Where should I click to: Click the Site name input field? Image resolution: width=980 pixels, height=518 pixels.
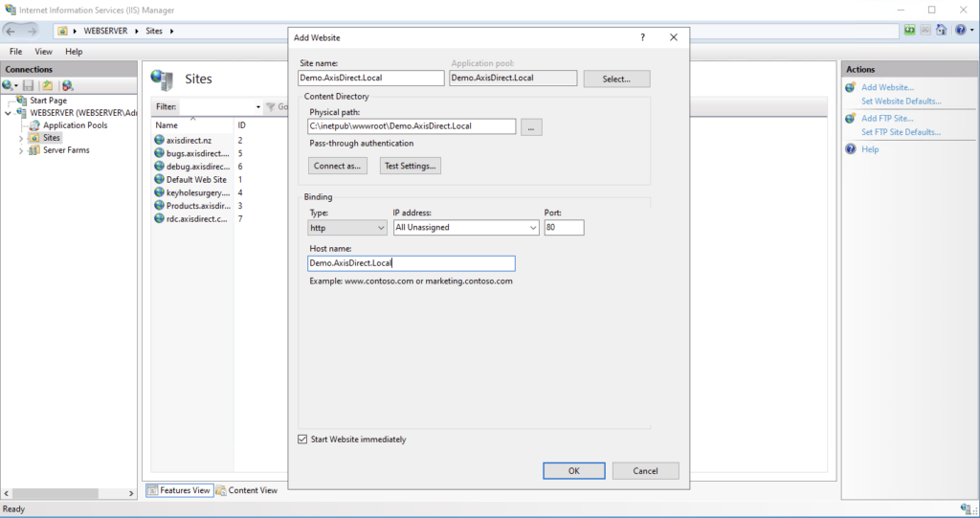[371, 78]
